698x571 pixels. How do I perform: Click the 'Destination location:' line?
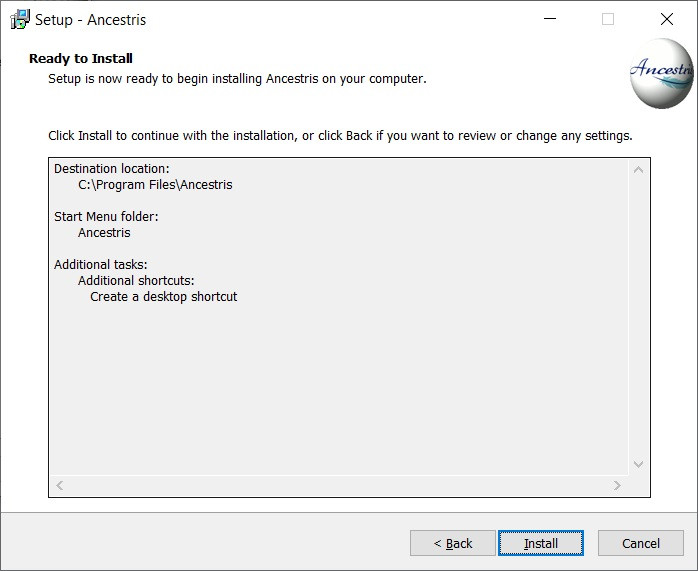point(112,169)
